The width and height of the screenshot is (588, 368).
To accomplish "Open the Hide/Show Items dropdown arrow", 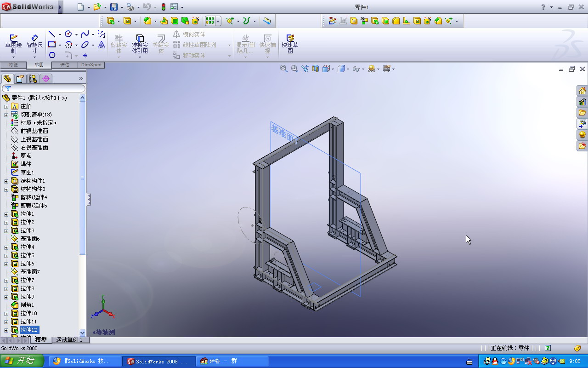I will (363, 69).
